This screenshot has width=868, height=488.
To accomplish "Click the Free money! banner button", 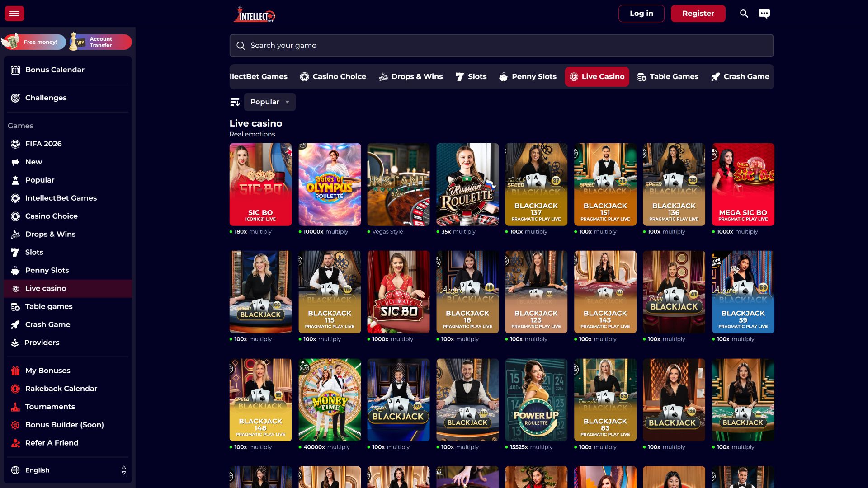I will pos(33,42).
